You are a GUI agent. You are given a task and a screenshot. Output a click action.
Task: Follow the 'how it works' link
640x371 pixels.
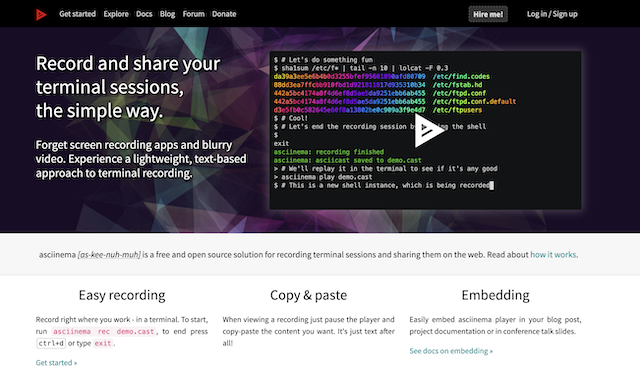[x=553, y=255]
